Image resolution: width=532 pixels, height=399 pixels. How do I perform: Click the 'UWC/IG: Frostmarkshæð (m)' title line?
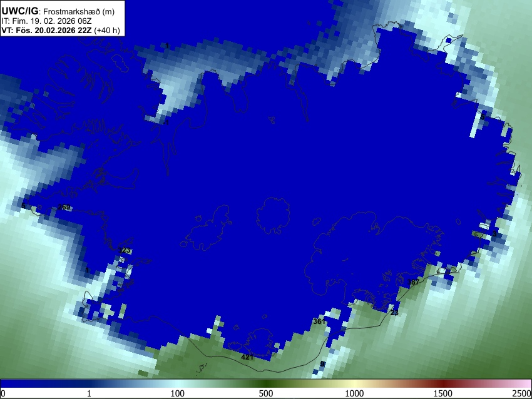[x=58, y=11]
